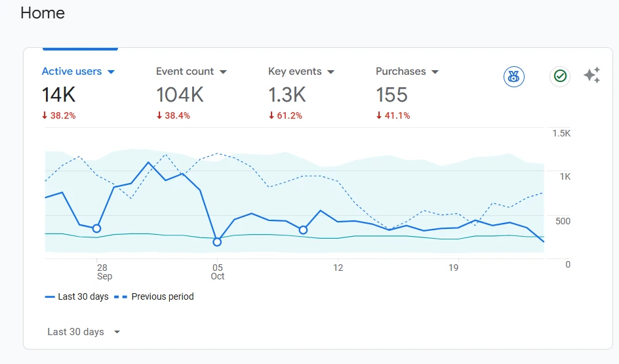Open the Last 30 days date range selector
Image resolution: width=619 pixels, height=364 pixels.
click(x=84, y=332)
